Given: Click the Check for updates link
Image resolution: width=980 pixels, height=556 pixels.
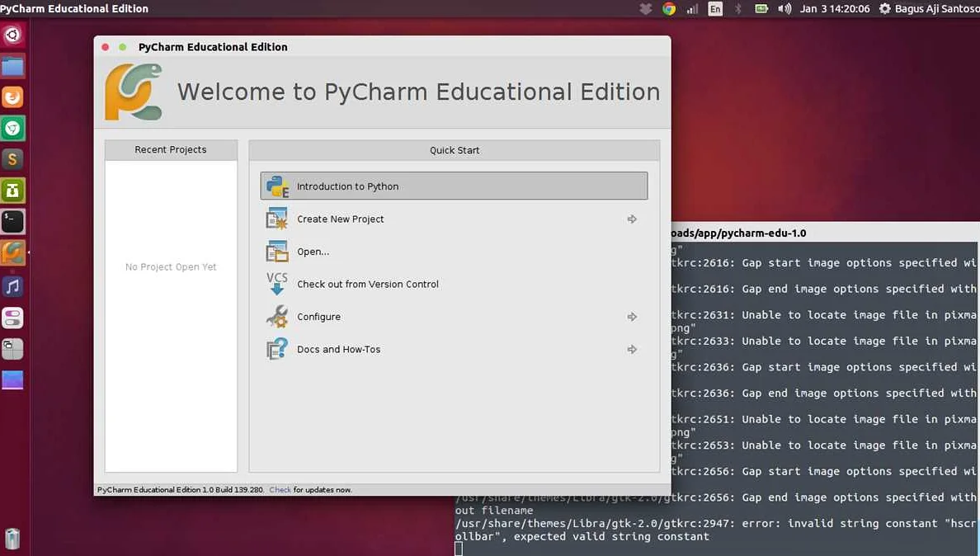Looking at the screenshot, I should click(280, 489).
